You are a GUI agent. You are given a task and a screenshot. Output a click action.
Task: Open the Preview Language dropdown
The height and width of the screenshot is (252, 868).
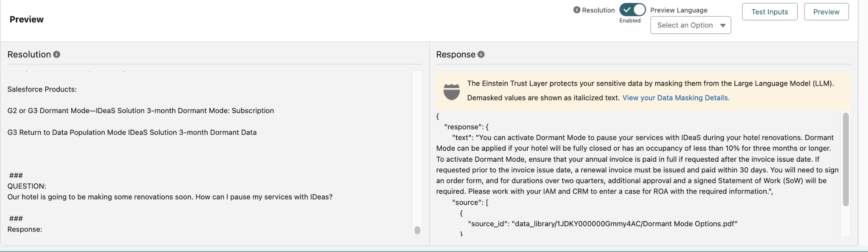click(x=690, y=25)
